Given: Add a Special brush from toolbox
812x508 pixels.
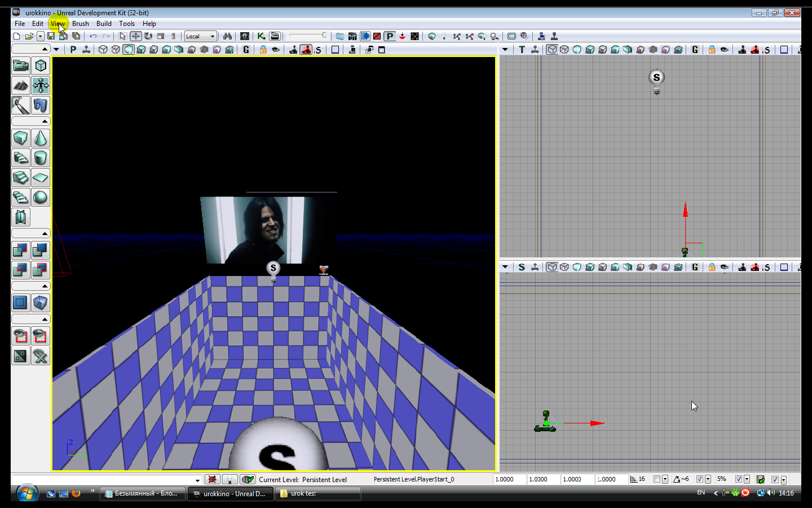Looking at the screenshot, I should pos(21,303).
